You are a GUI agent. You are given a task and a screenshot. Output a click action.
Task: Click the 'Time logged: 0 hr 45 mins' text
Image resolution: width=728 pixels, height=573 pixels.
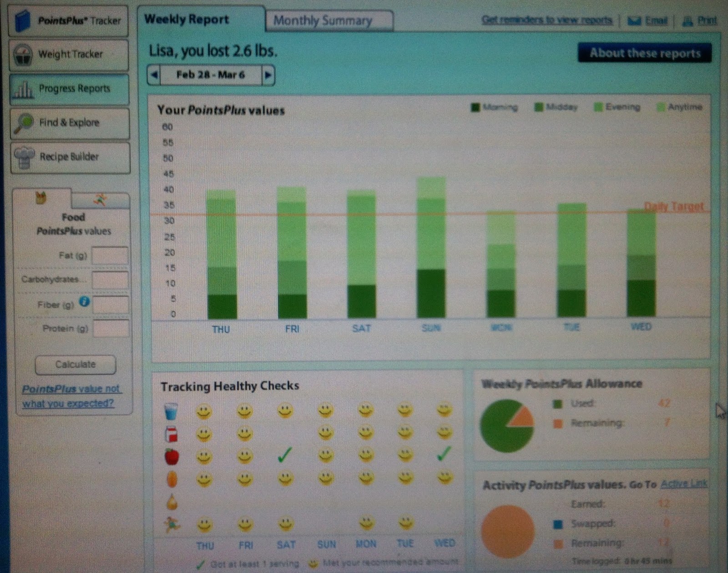622,561
